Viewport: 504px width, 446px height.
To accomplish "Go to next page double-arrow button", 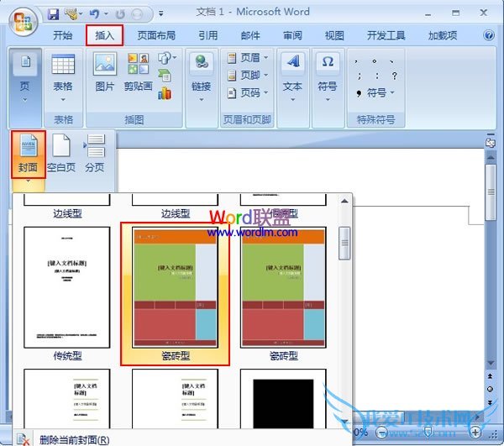I will pyautogui.click(x=491, y=402).
